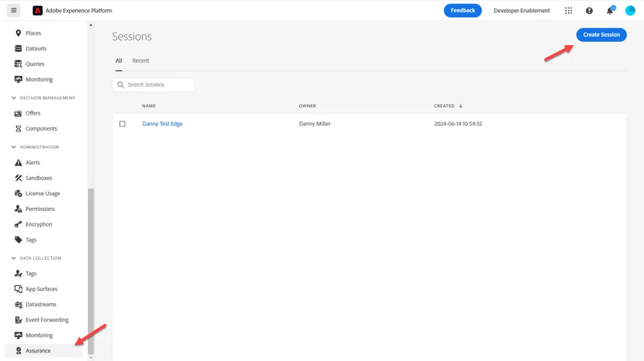Viewport: 644px width, 361px height.
Task: Collapse the Administration section
Action: point(14,147)
